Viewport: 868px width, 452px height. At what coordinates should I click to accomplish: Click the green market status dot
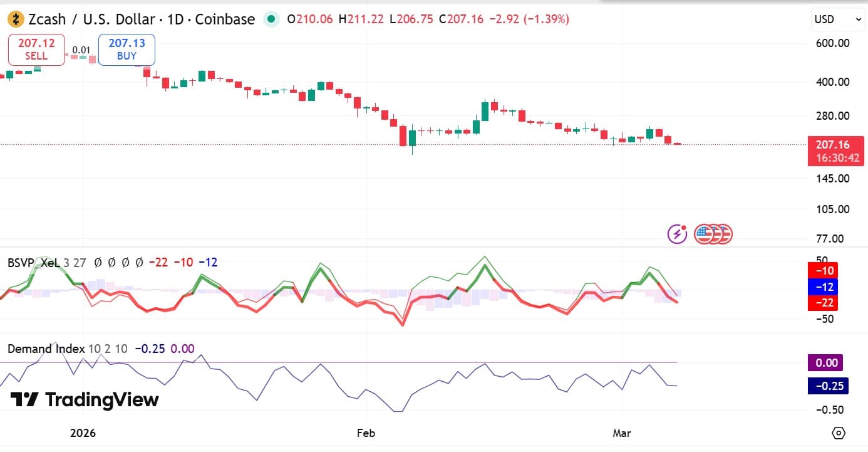pos(271,19)
